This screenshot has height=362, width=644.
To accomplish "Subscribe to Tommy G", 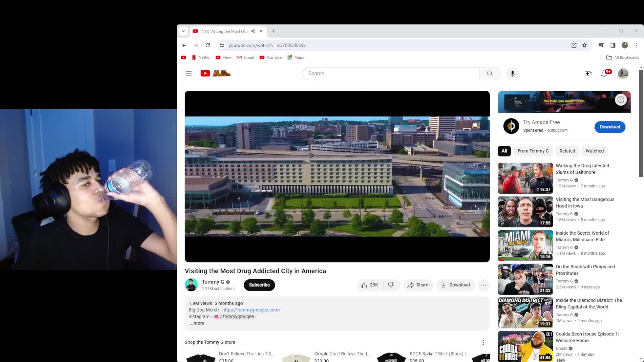I will (x=259, y=285).
